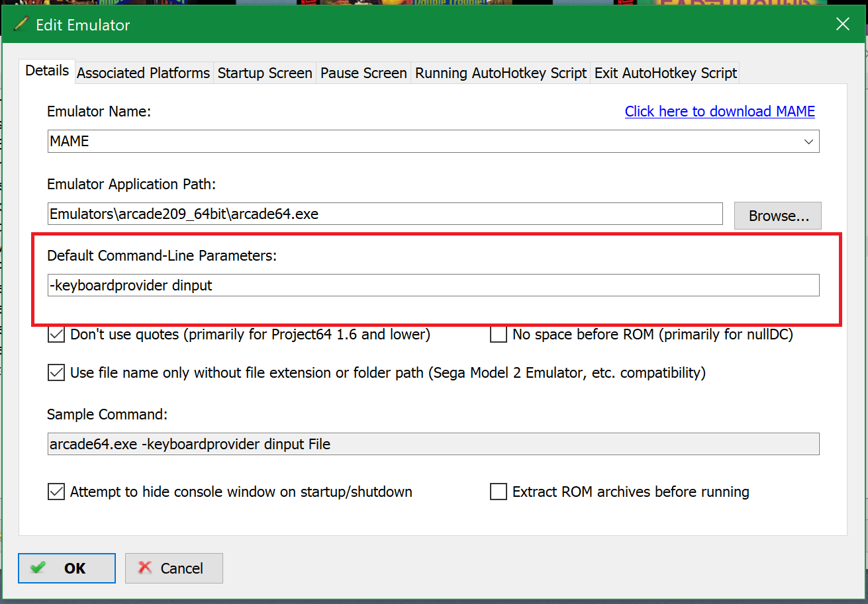Switch to the Details tab

tap(47, 71)
